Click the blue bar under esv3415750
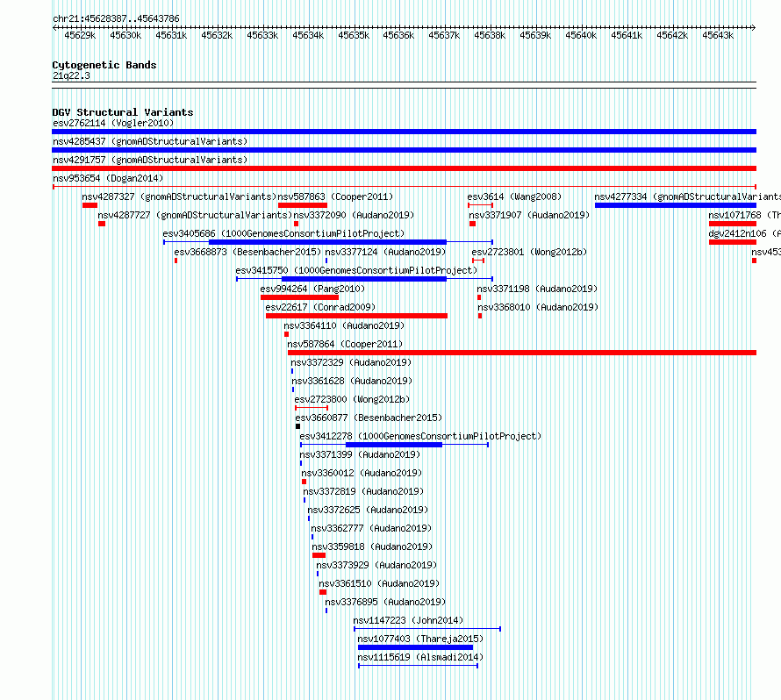781x700 pixels. pos(363,279)
